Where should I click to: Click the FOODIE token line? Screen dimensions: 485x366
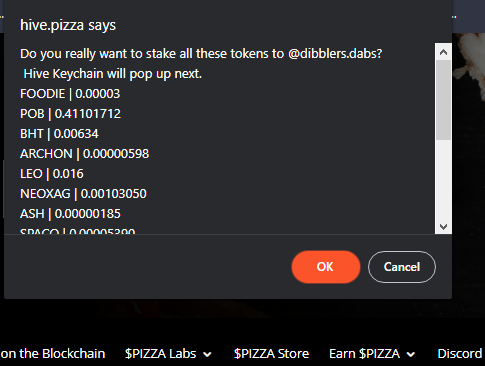(x=70, y=94)
